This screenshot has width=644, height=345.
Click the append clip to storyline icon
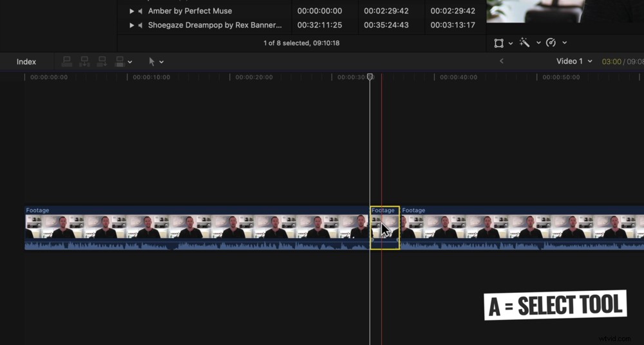click(102, 62)
